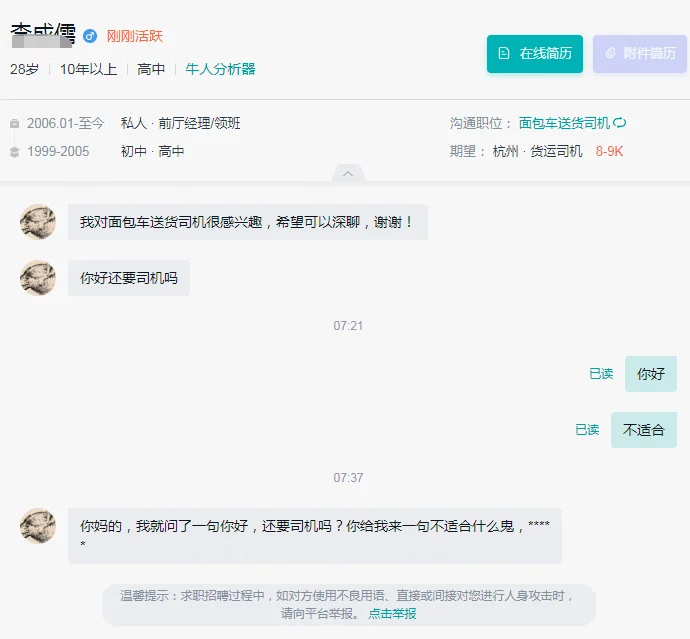Click the graduation cap education icon
The image size is (690, 639).
tap(15, 152)
